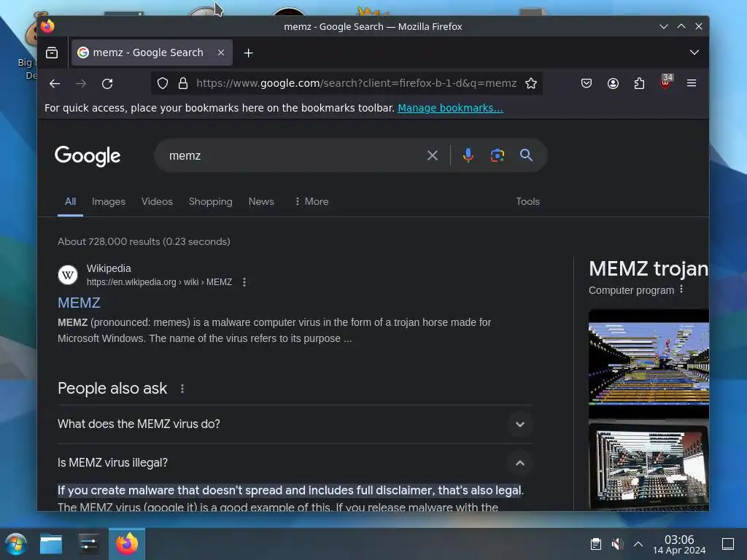The height and width of the screenshot is (560, 747).
Task: View site security lock info
Action: [x=183, y=83]
